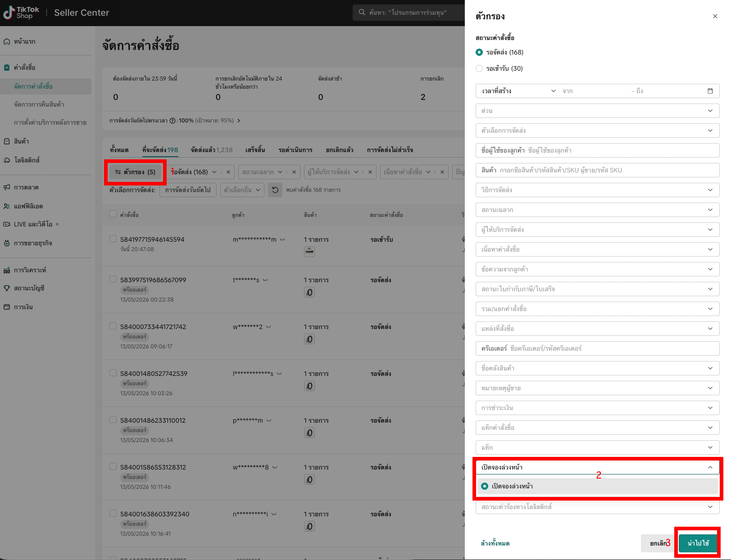Check order 583997519686567099
Viewport: 731px width, 560px height.
click(x=113, y=279)
